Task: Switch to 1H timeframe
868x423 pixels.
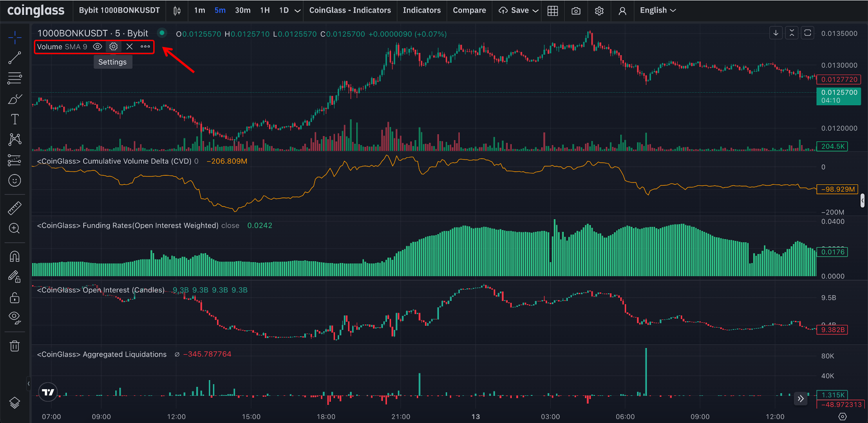Action: coord(265,10)
